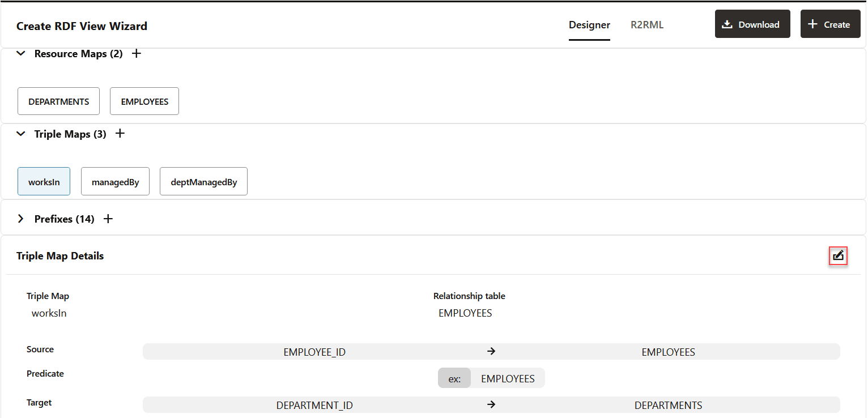Click the ex: predicate prefix chip
The height and width of the screenshot is (418, 868).
pos(454,378)
